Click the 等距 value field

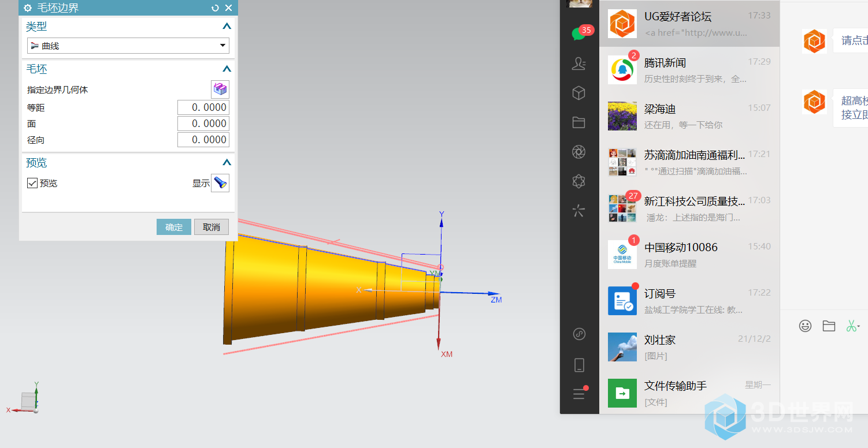pos(203,107)
